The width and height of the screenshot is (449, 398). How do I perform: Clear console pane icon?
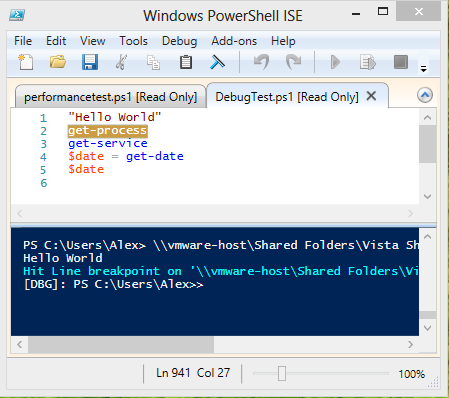[217, 62]
